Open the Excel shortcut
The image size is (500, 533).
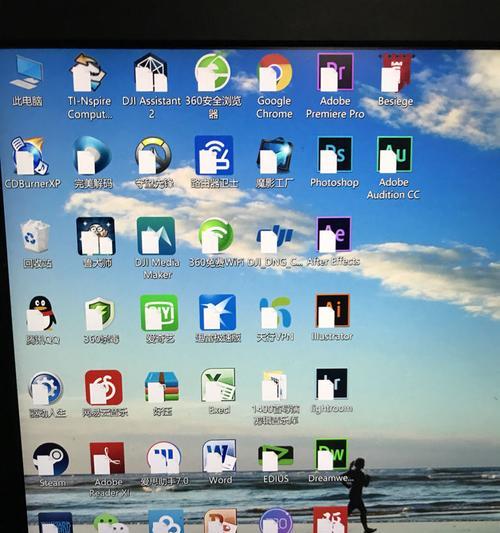(218, 385)
